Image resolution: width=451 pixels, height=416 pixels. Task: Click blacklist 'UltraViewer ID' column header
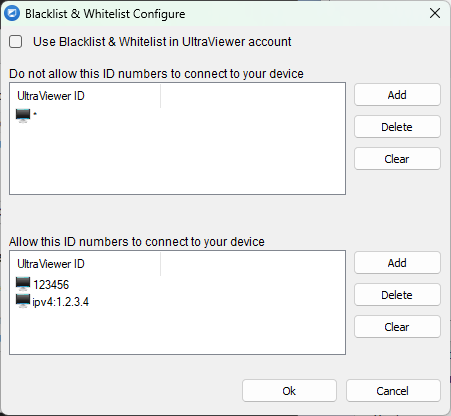(x=85, y=96)
